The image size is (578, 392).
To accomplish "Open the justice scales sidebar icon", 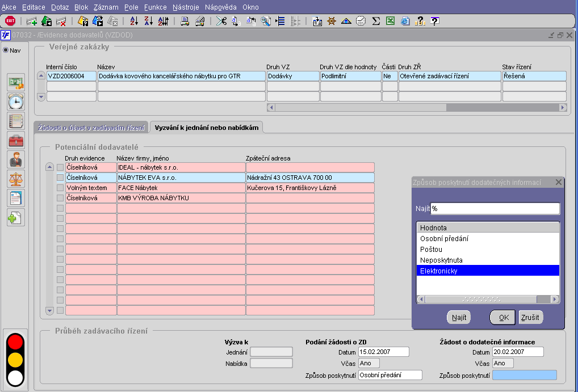I will pos(16,179).
